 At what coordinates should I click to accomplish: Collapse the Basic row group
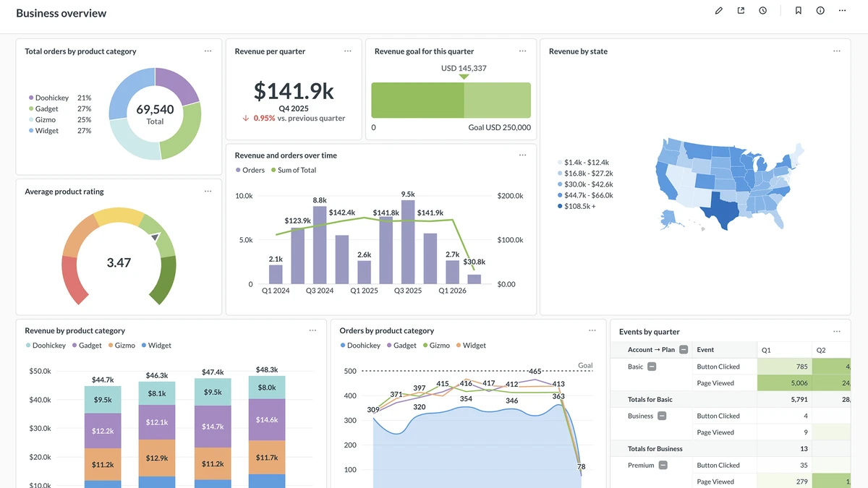pyautogui.click(x=652, y=367)
